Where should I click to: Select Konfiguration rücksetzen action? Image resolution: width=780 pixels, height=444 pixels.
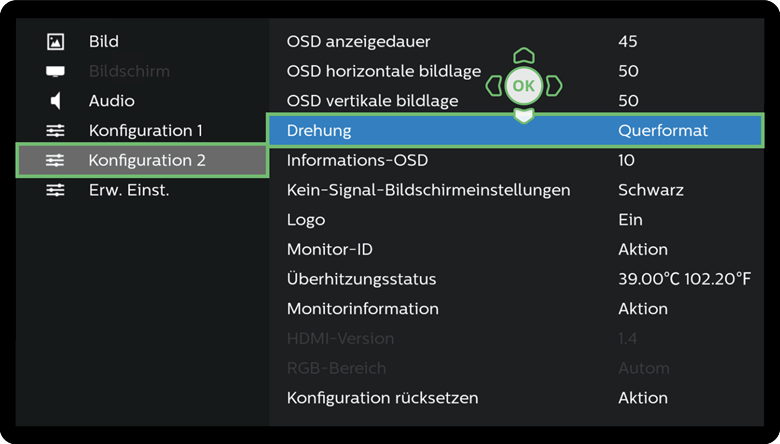[x=642, y=398]
